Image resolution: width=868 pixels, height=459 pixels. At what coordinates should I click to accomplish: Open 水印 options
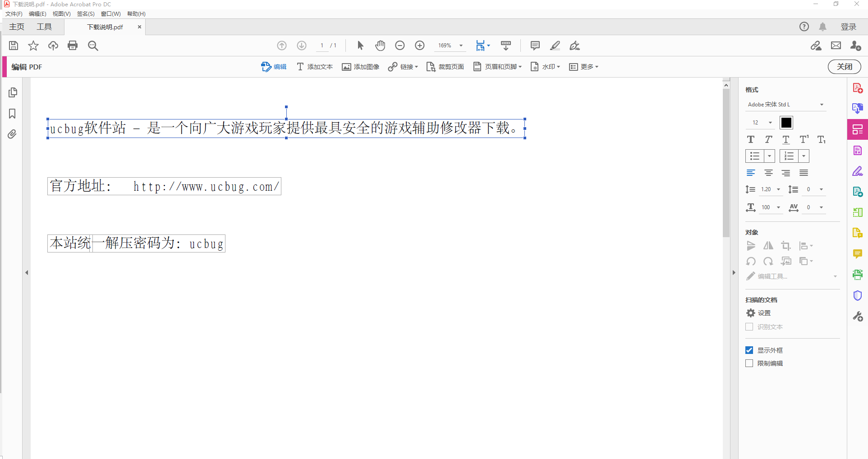[545, 67]
